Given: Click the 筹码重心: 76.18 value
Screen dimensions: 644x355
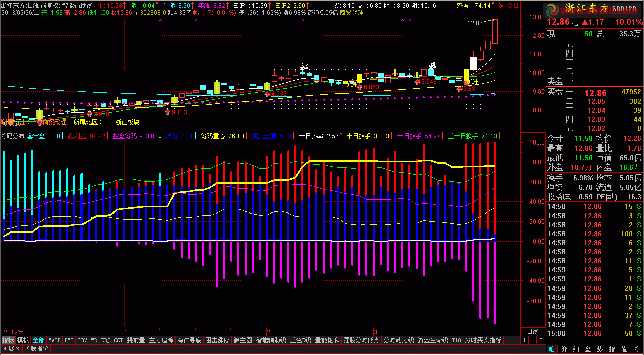Looking at the screenshot, I should click(222, 136).
